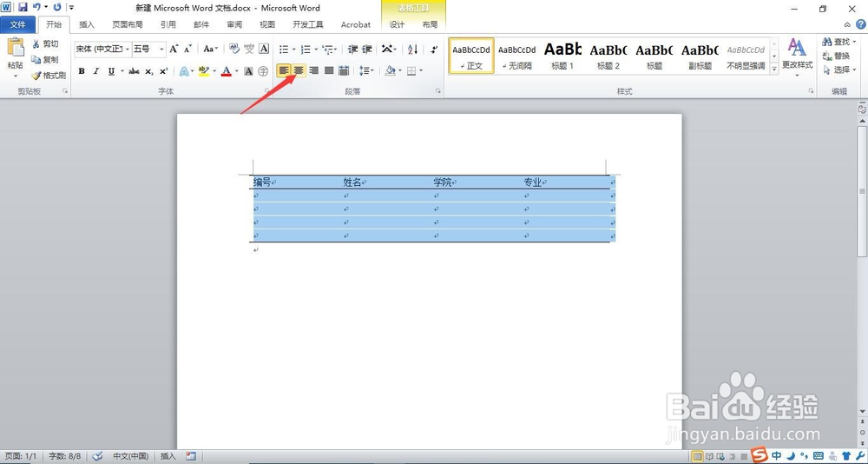Click the language indicator 中文(中国) in status bar
The width and height of the screenshot is (868, 464).
131,456
